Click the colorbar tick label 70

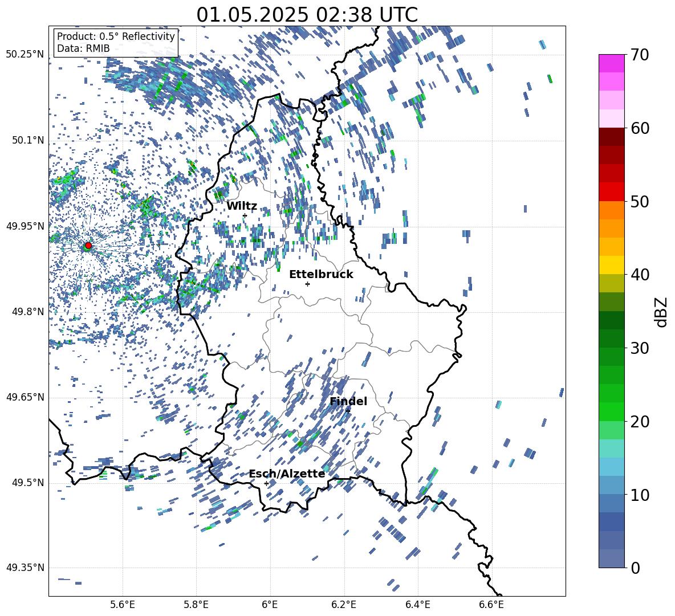[x=640, y=55]
